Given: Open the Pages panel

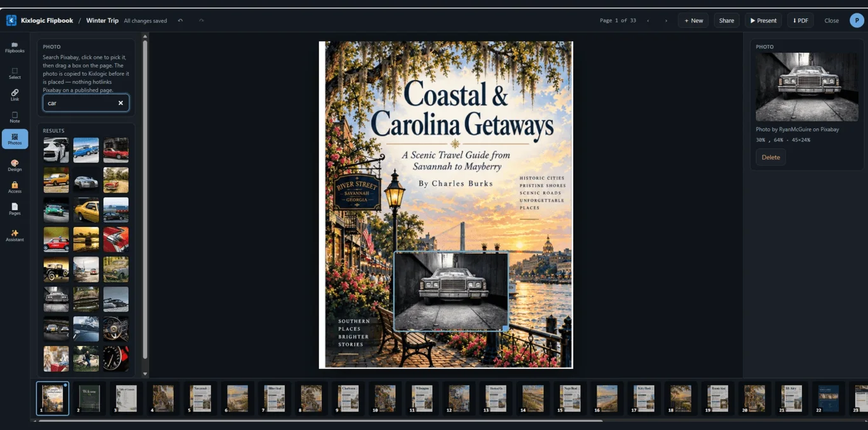Looking at the screenshot, I should click(x=15, y=209).
